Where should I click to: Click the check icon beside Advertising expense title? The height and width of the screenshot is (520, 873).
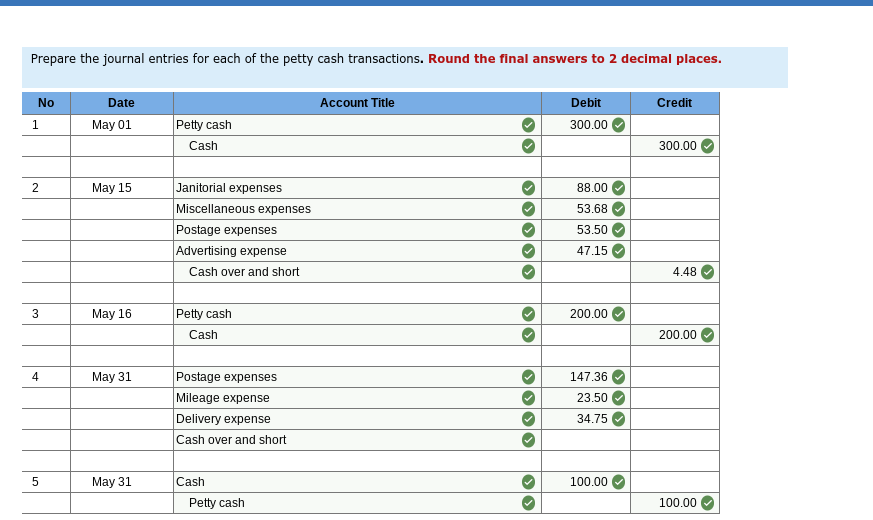coord(528,251)
